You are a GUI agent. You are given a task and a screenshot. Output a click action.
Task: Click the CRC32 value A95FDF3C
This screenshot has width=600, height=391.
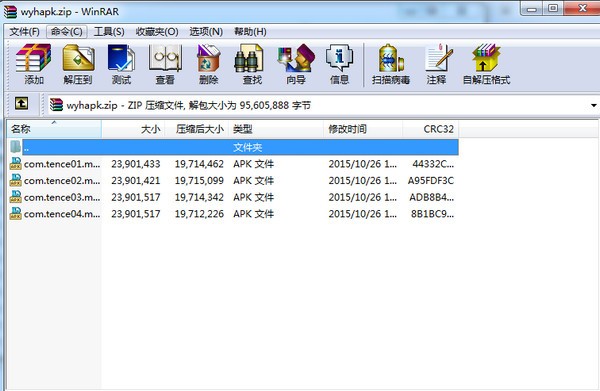pyautogui.click(x=431, y=181)
